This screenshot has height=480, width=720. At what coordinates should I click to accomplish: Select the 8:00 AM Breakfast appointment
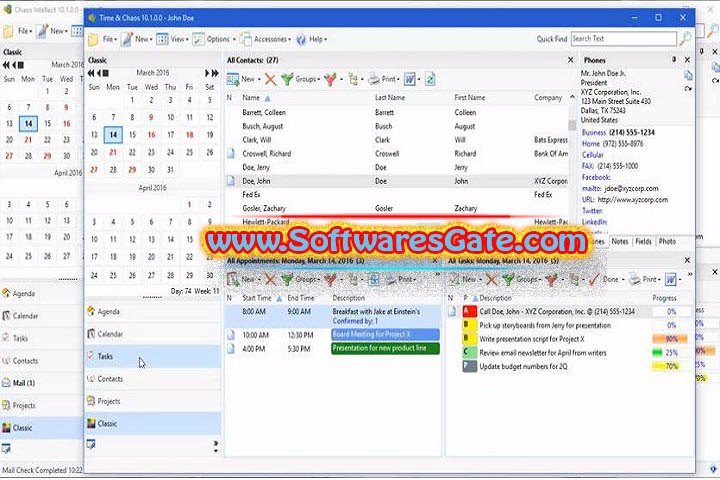pos(333,316)
